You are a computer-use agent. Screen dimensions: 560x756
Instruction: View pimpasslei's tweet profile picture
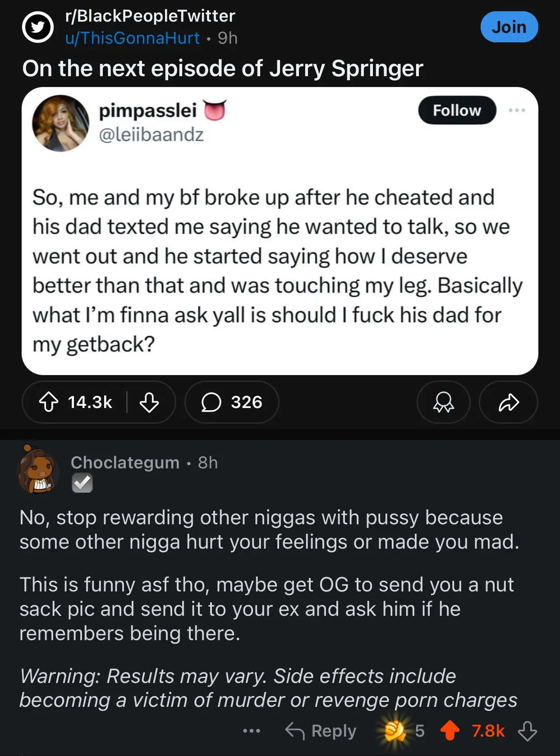61,123
